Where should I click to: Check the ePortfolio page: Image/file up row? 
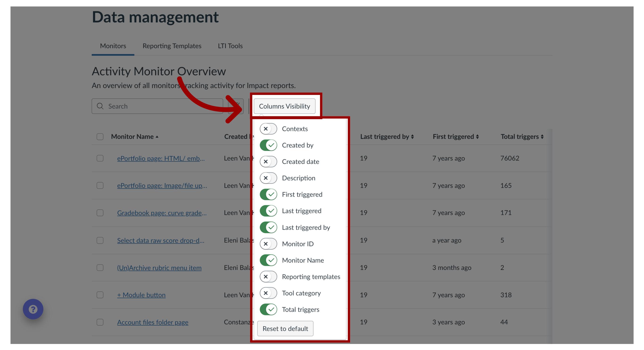pos(100,186)
